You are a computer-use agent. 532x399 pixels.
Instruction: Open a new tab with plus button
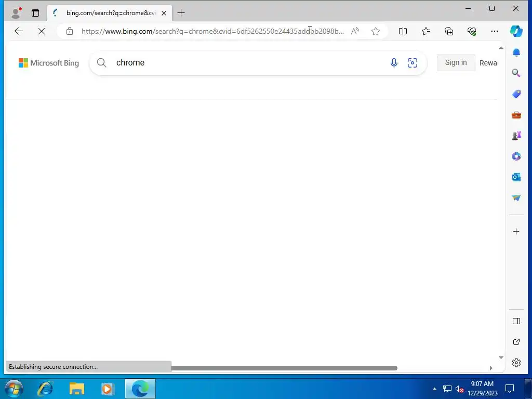pyautogui.click(x=181, y=13)
